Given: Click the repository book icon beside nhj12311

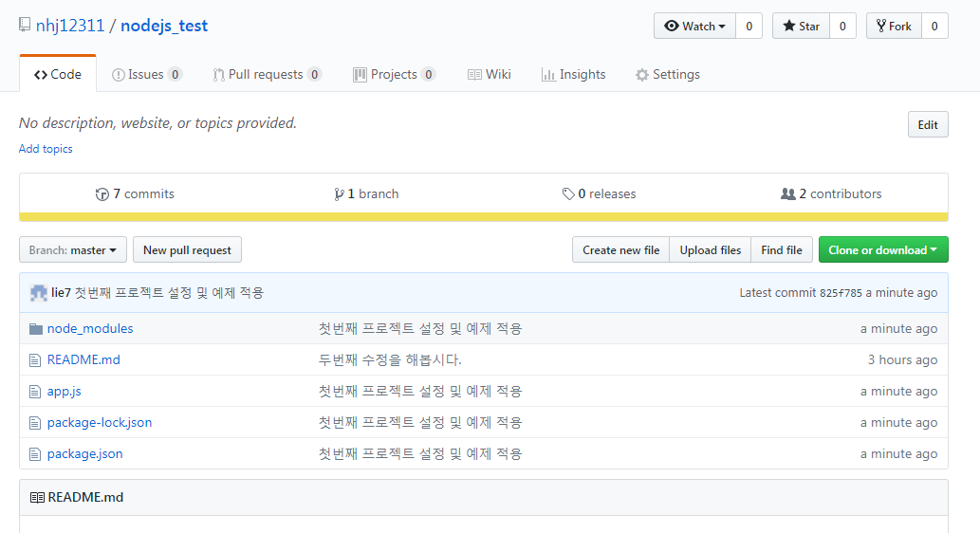Looking at the screenshot, I should click(x=25, y=25).
